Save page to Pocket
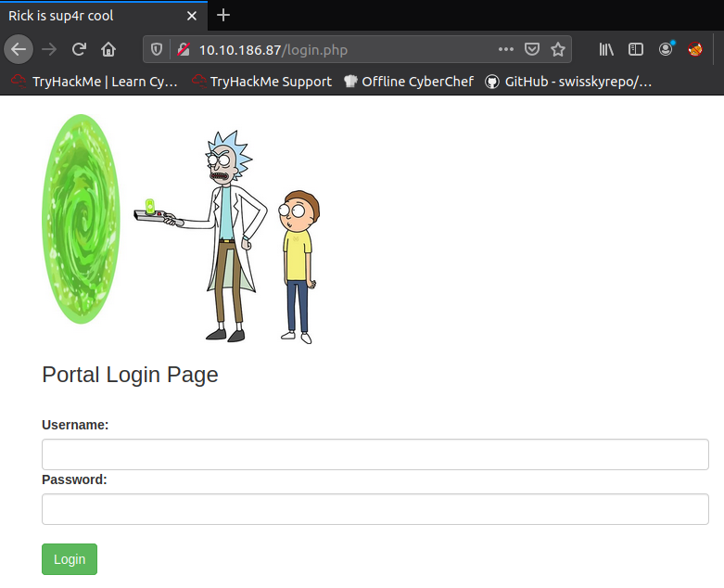 [532, 49]
